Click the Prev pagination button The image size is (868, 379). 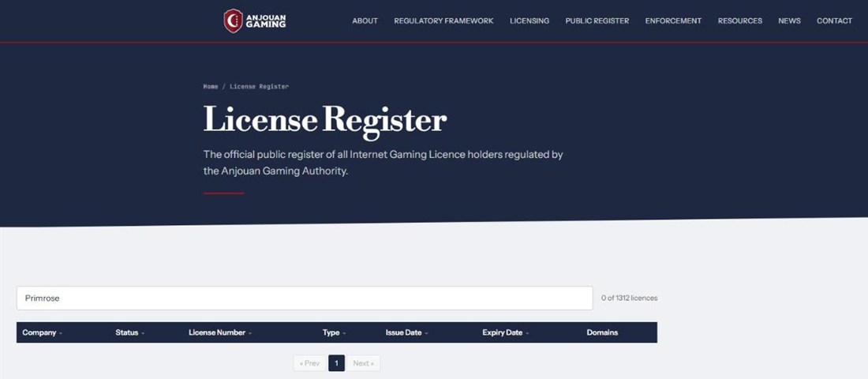[309, 363]
